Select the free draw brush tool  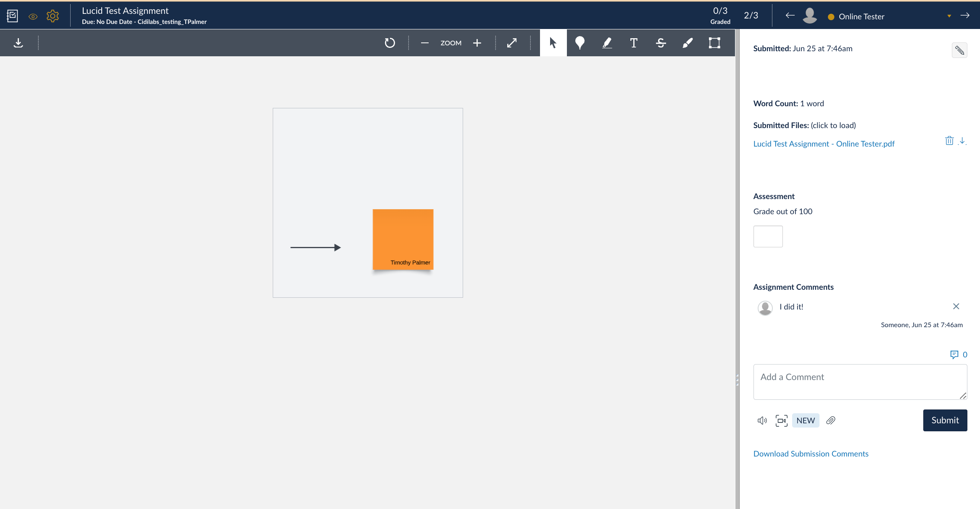688,43
